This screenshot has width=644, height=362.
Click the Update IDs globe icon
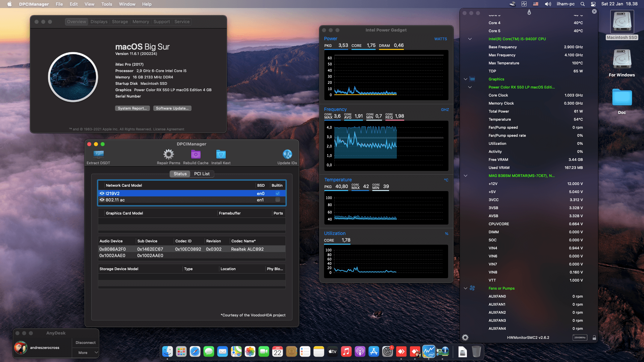pyautogui.click(x=287, y=154)
